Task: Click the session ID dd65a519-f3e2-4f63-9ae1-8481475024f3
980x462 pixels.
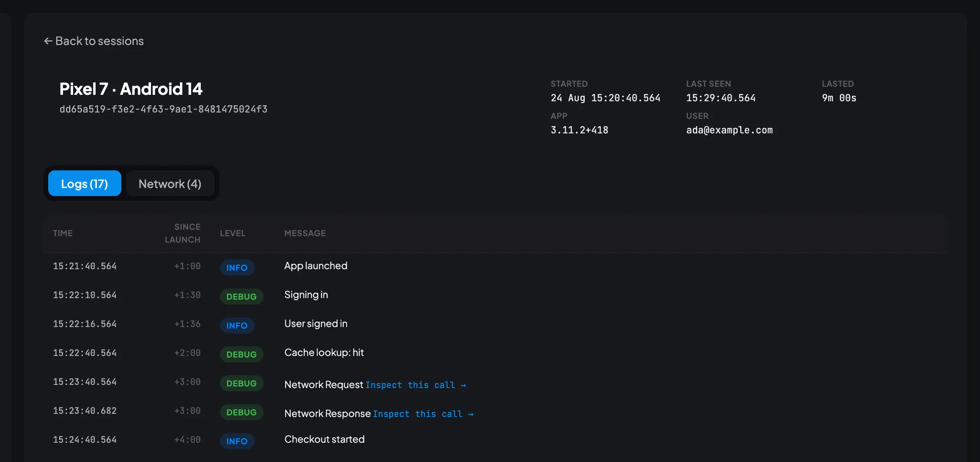Action: tap(163, 109)
